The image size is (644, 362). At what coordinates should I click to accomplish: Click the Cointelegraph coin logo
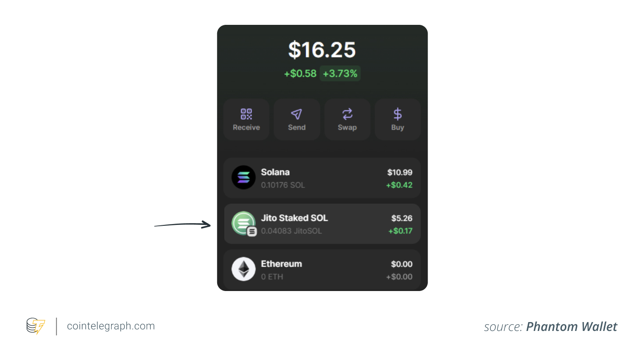35,326
